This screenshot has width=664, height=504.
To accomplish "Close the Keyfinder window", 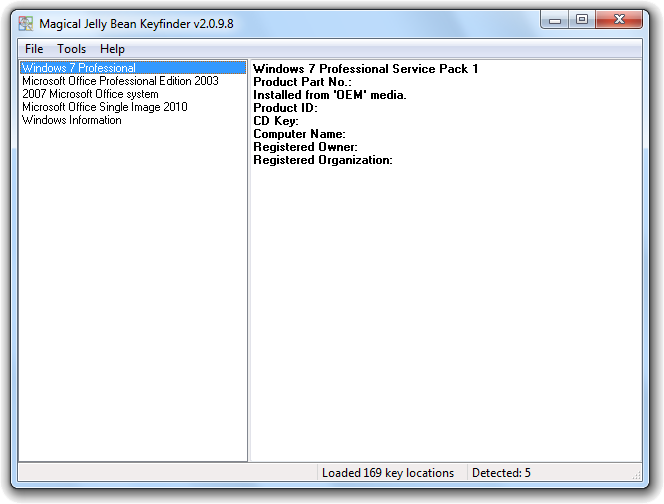I will pyautogui.click(x=619, y=19).
